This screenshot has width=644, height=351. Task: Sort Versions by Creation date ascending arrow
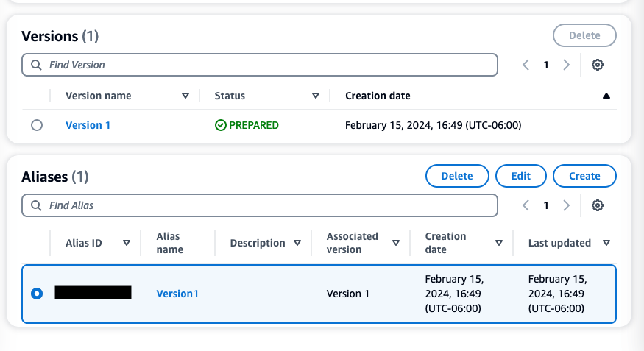pos(606,96)
